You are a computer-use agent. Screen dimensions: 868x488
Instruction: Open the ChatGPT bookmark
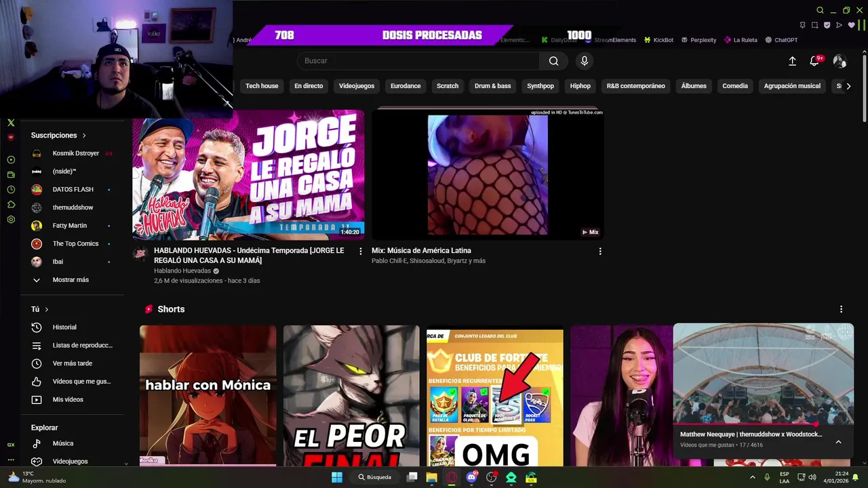click(781, 40)
